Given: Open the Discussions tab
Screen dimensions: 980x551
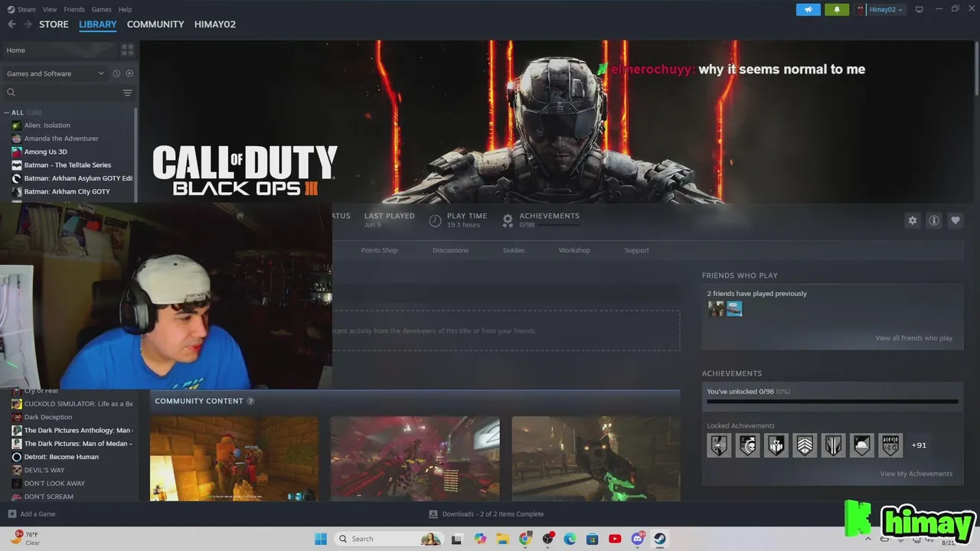Looking at the screenshot, I should click(x=450, y=250).
